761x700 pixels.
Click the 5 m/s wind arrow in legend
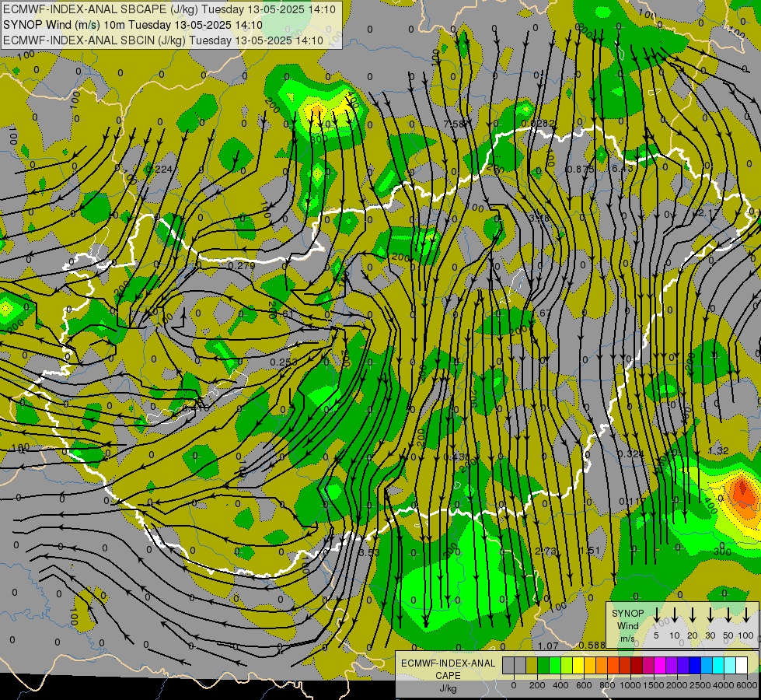click(656, 615)
